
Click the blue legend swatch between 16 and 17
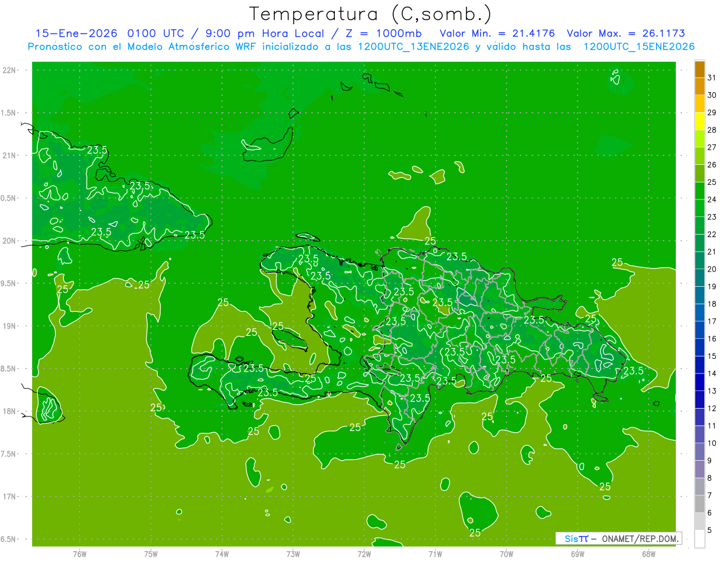699,330
